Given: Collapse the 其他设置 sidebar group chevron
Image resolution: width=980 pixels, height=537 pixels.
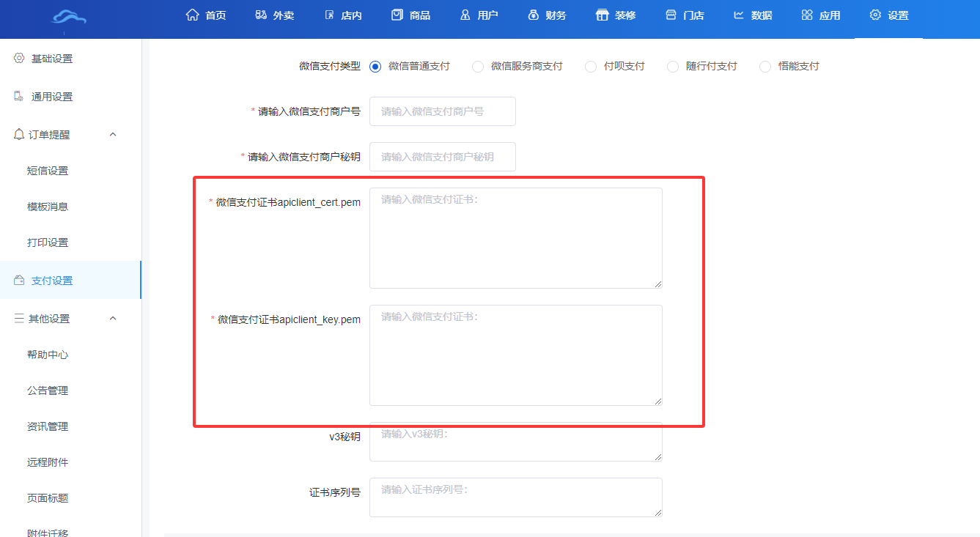Looking at the screenshot, I should tap(113, 318).
